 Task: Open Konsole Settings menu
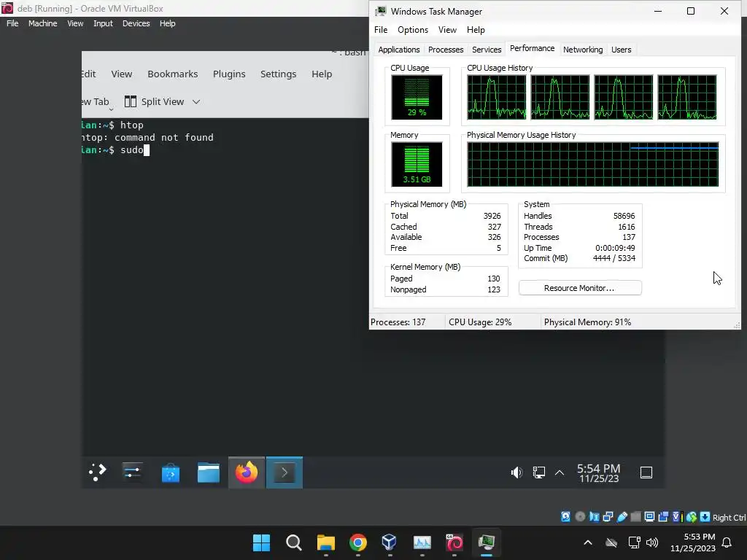(278, 74)
